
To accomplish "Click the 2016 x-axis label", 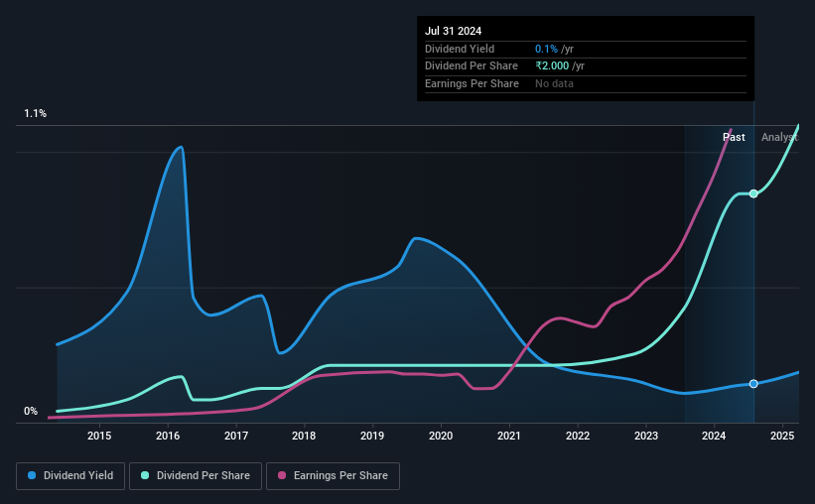I will point(168,436).
